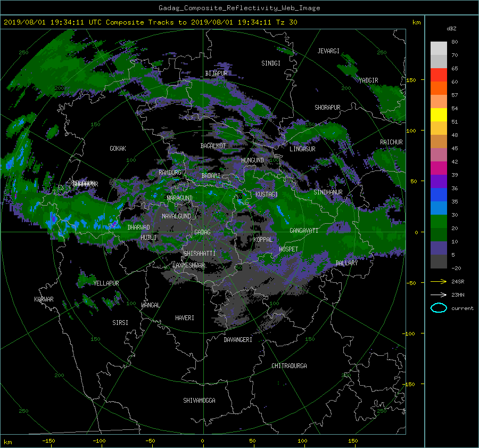Click the HUBLI city label
This screenshot has height=448, width=479.
[x=148, y=237]
